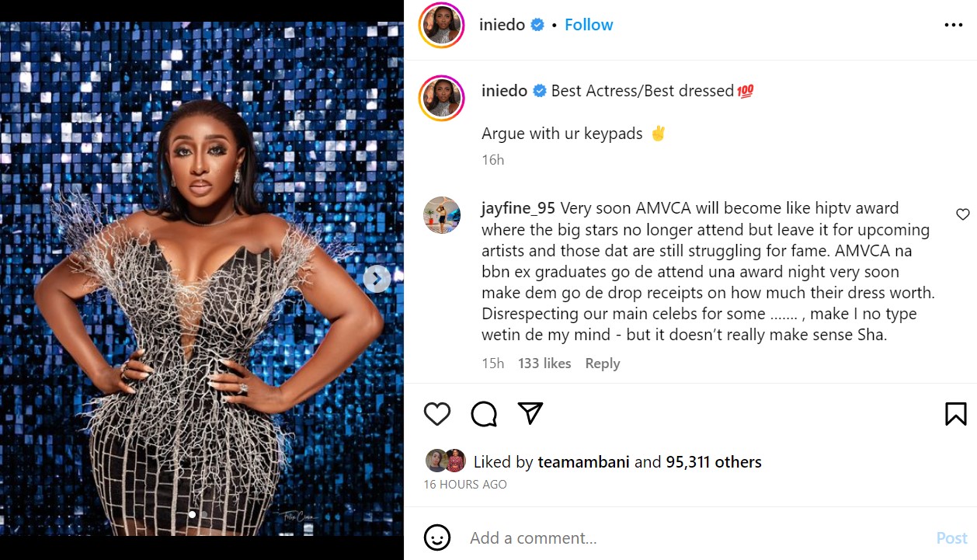Click jayfine_95 username in comment

click(x=518, y=208)
